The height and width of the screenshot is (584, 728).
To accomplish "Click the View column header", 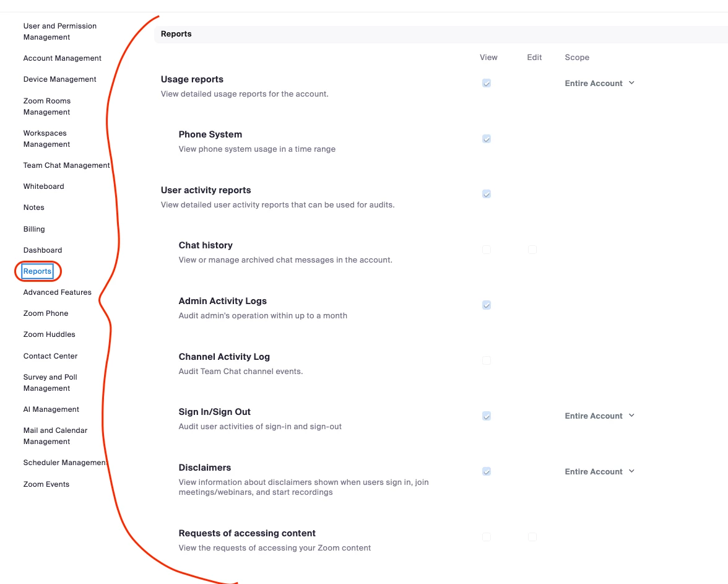I will click(x=488, y=57).
